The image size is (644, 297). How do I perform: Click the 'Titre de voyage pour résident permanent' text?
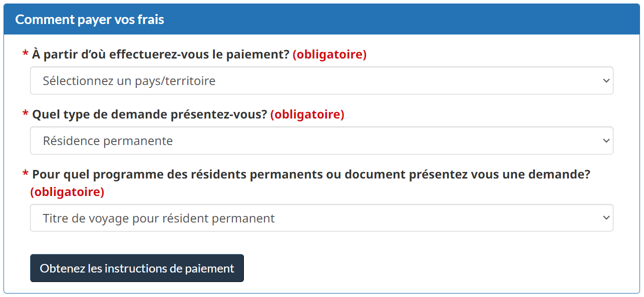[159, 218]
